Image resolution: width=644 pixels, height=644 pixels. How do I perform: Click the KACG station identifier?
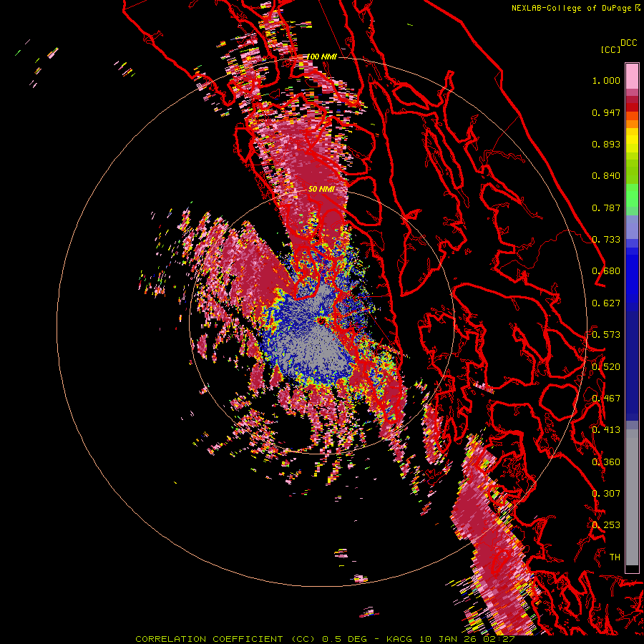[x=399, y=639]
